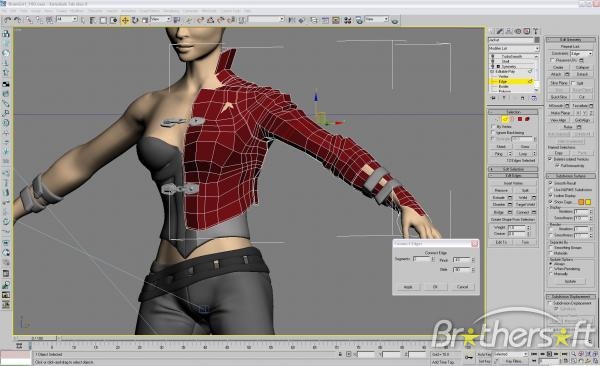Switch to Polygon sub-object selection icon
The height and width of the screenshot is (366, 600).
(520, 119)
